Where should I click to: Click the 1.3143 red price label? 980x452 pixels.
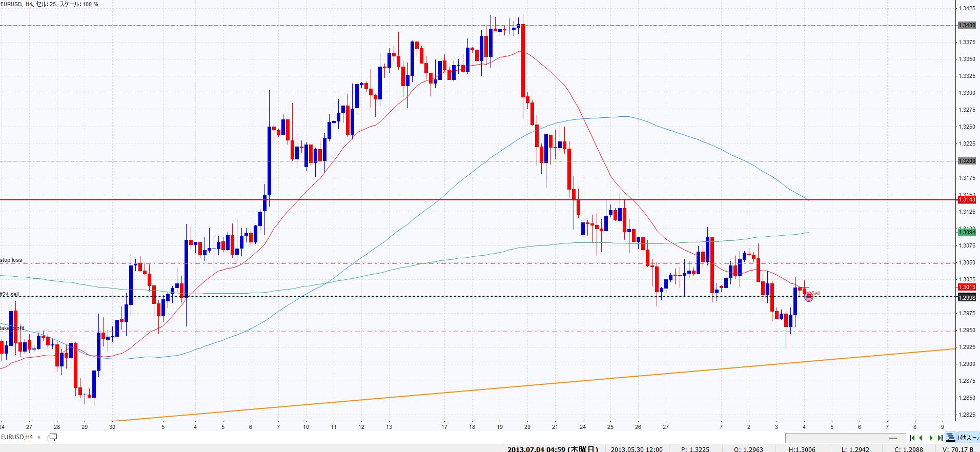967,199
